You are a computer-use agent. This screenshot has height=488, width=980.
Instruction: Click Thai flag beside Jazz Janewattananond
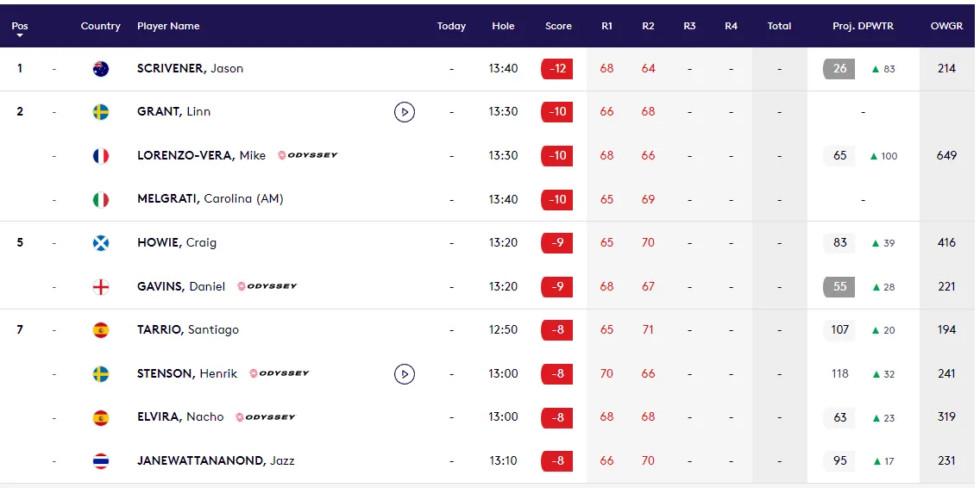pyautogui.click(x=101, y=461)
